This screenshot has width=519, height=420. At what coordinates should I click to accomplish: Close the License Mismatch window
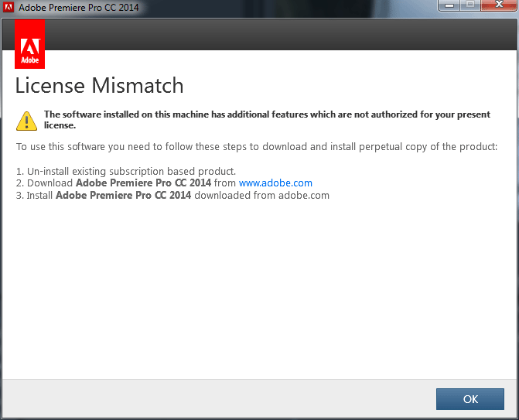click(x=499, y=5)
